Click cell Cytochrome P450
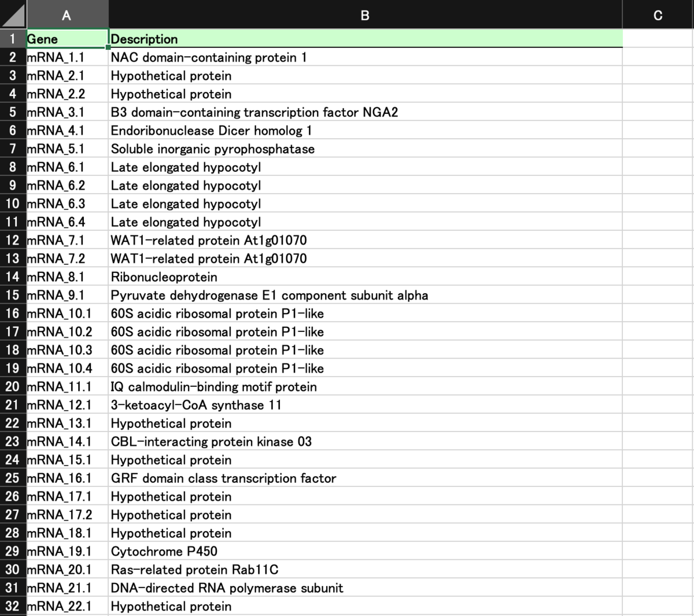This screenshot has height=616, width=694. [x=366, y=551]
